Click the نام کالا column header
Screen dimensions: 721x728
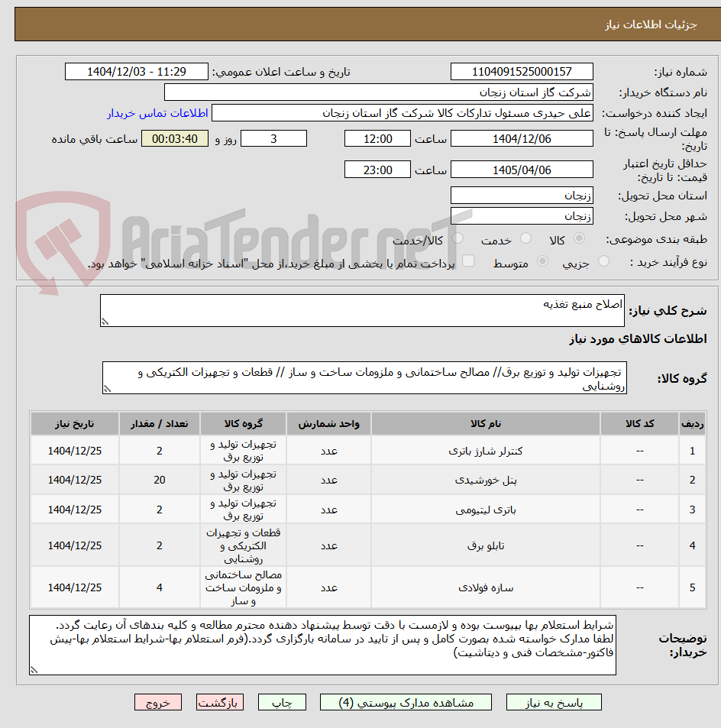tap(486, 423)
